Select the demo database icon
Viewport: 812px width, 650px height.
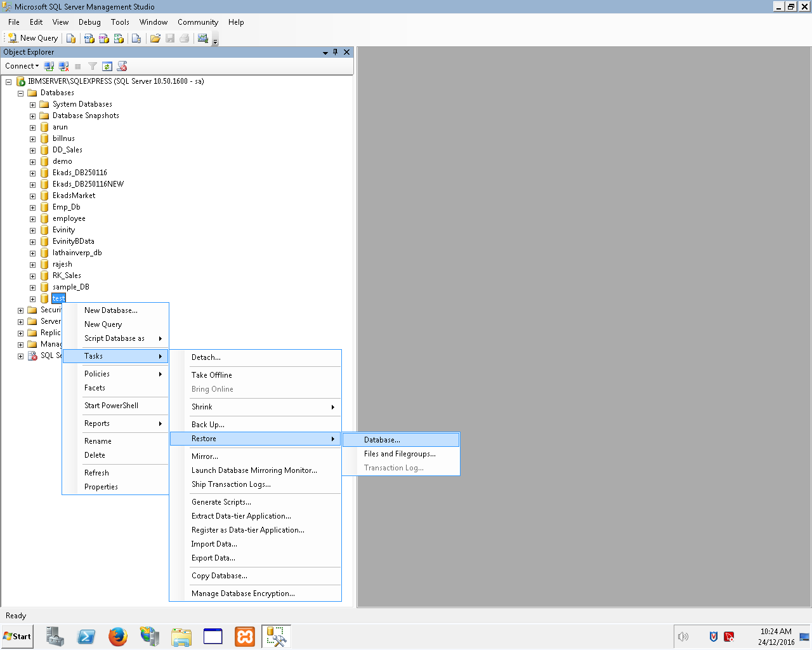(44, 161)
